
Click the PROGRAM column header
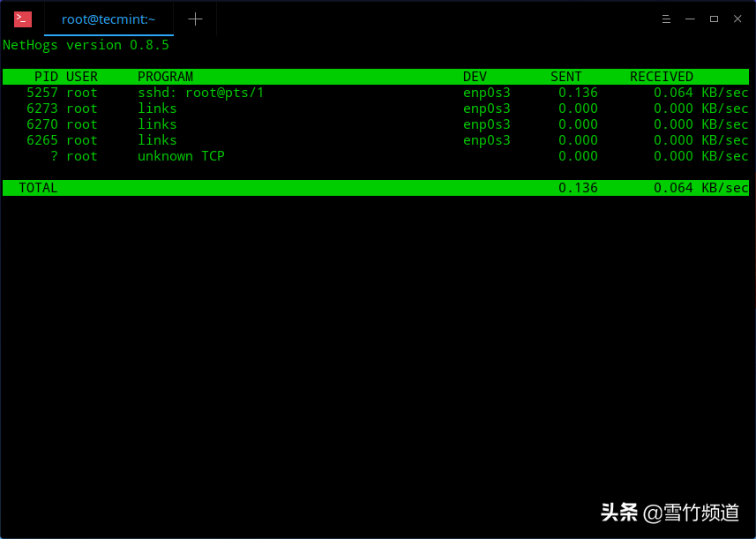coord(165,77)
